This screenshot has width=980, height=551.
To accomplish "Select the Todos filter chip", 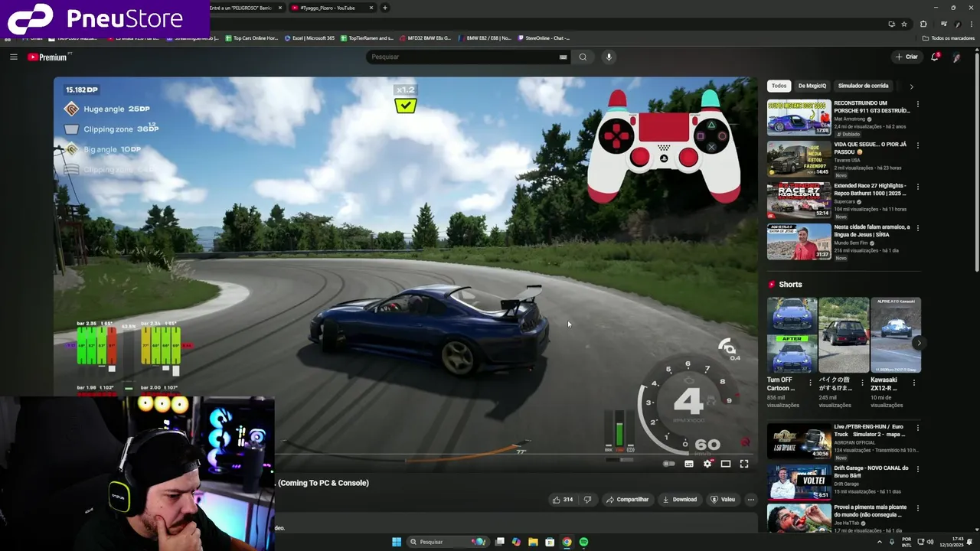I will pos(779,86).
